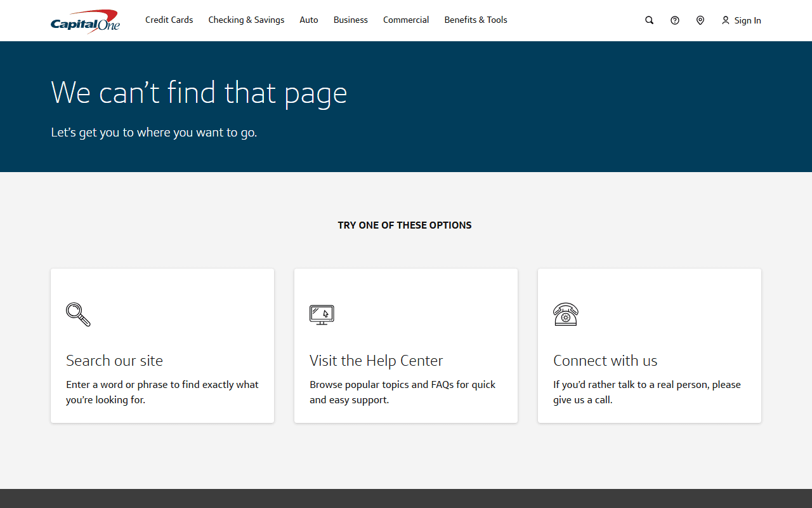
Task: Select the Search our site heading
Action: pyautogui.click(x=114, y=361)
